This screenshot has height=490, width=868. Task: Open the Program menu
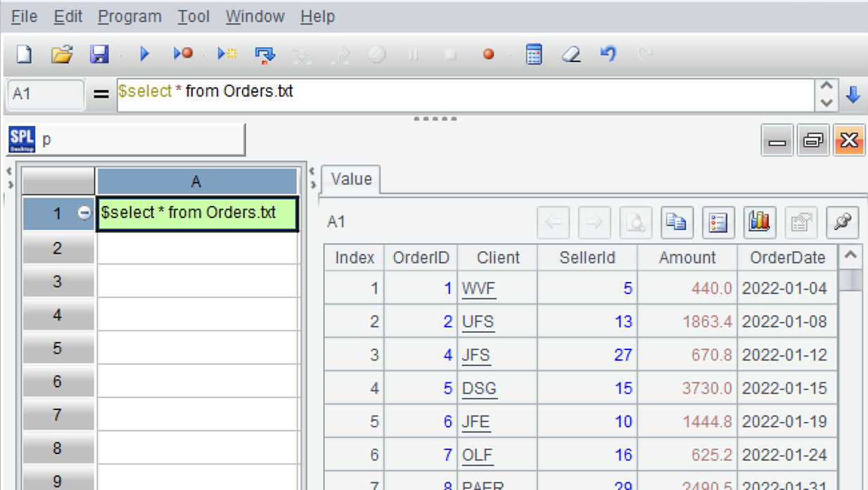[x=129, y=16]
